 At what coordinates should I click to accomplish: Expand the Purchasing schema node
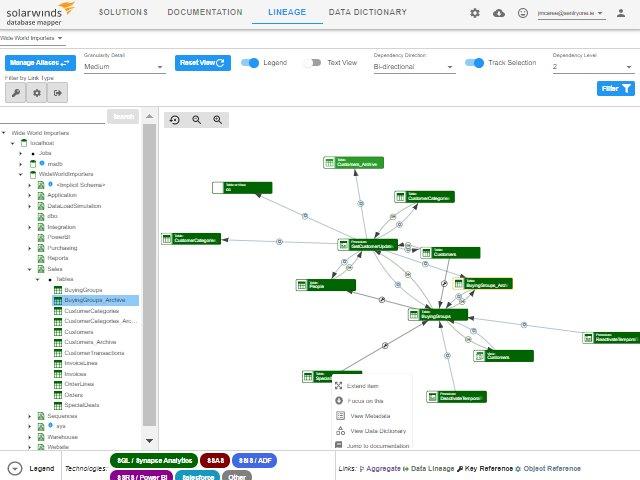pos(29,248)
